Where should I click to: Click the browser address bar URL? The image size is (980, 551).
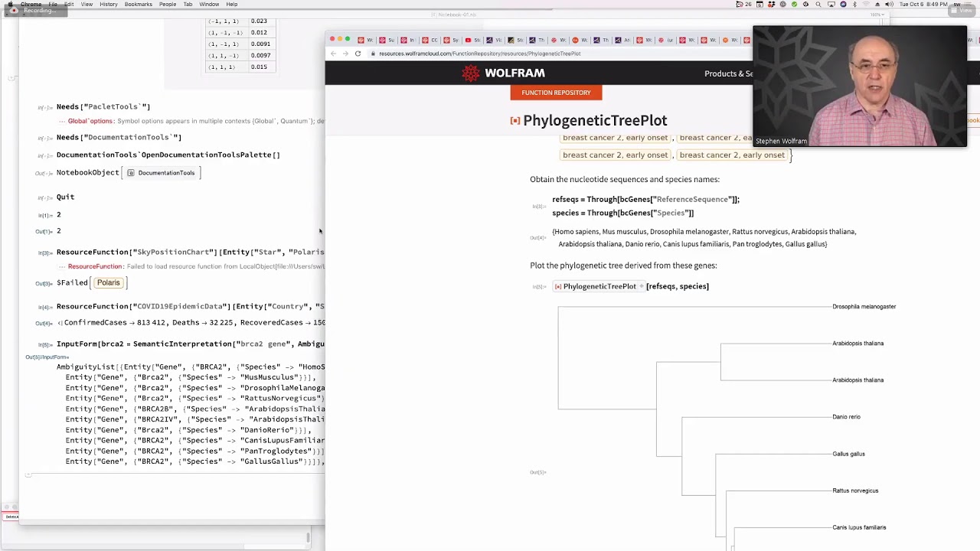click(x=479, y=54)
